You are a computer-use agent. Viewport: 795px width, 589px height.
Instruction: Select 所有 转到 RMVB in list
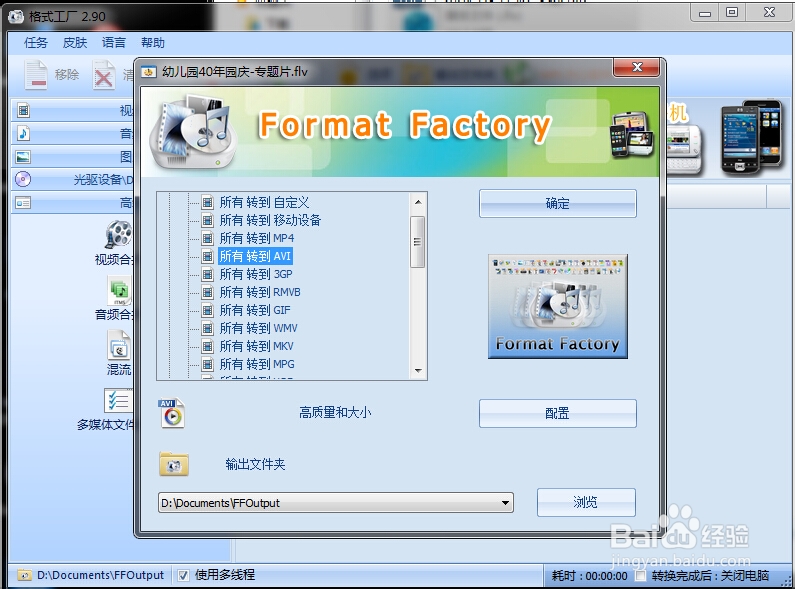click(260, 292)
